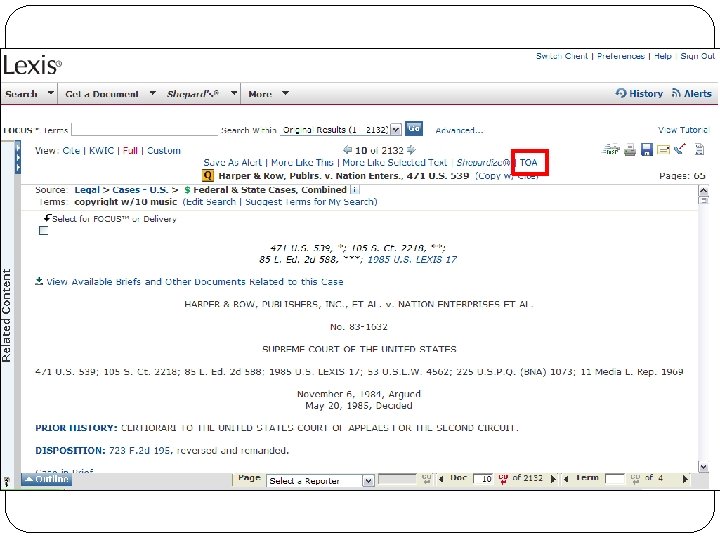
Task: Switch to KWIC view
Action: (101, 151)
